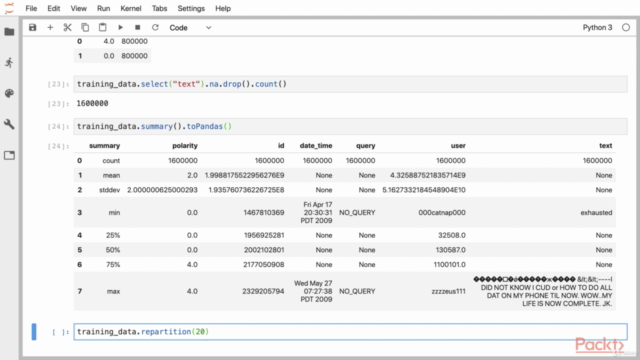Click the date_time column header
640x360 pixels.
tap(316, 145)
